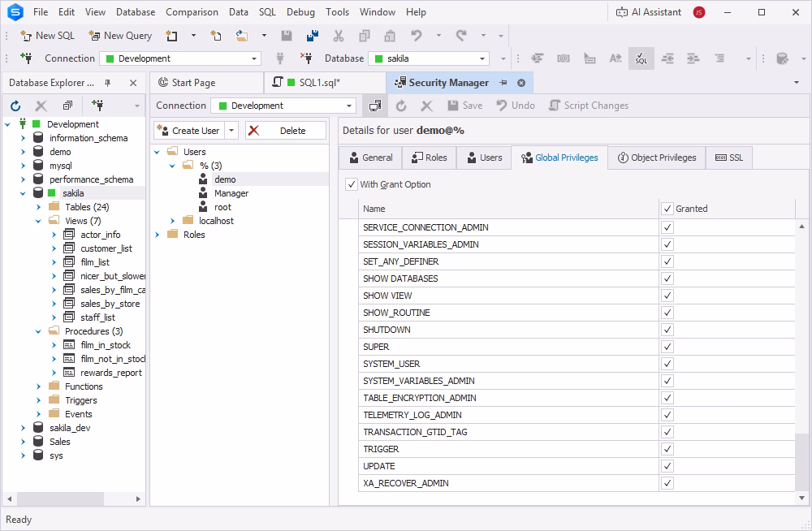This screenshot has width=812, height=531.
Task: Uncheck Granted for UPDATE privilege
Action: pos(667,466)
